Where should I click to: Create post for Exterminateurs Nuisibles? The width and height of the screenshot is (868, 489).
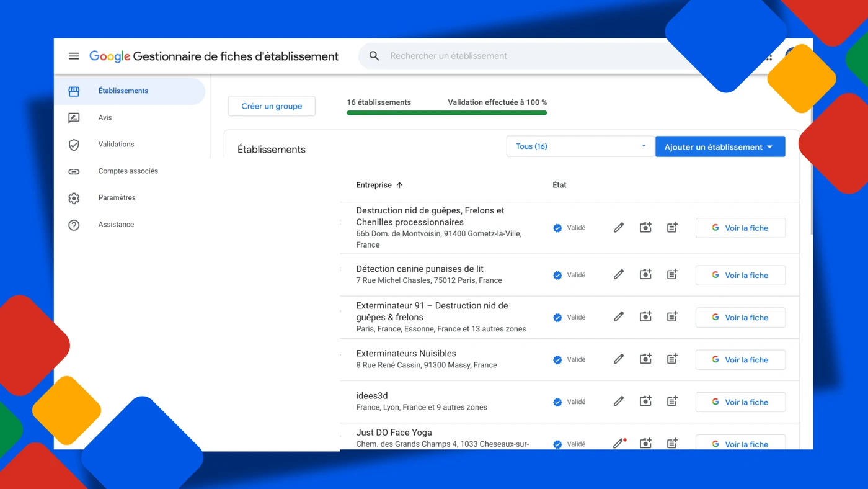(x=672, y=359)
